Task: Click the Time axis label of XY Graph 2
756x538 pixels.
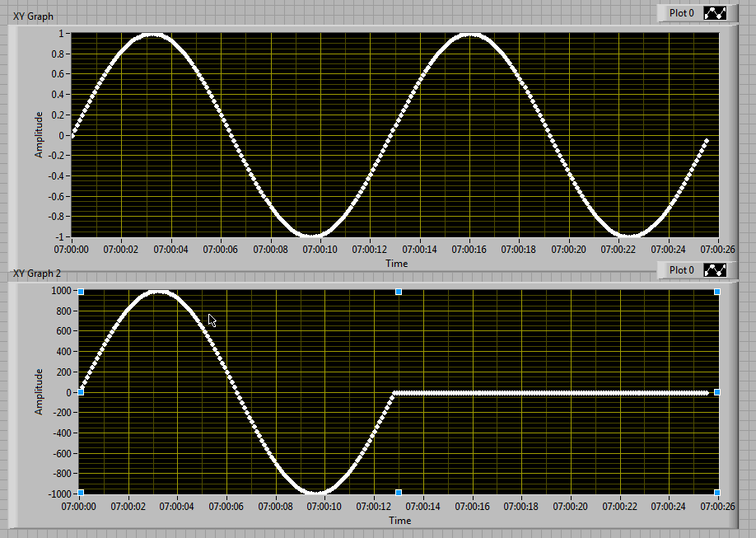Action: (x=400, y=521)
